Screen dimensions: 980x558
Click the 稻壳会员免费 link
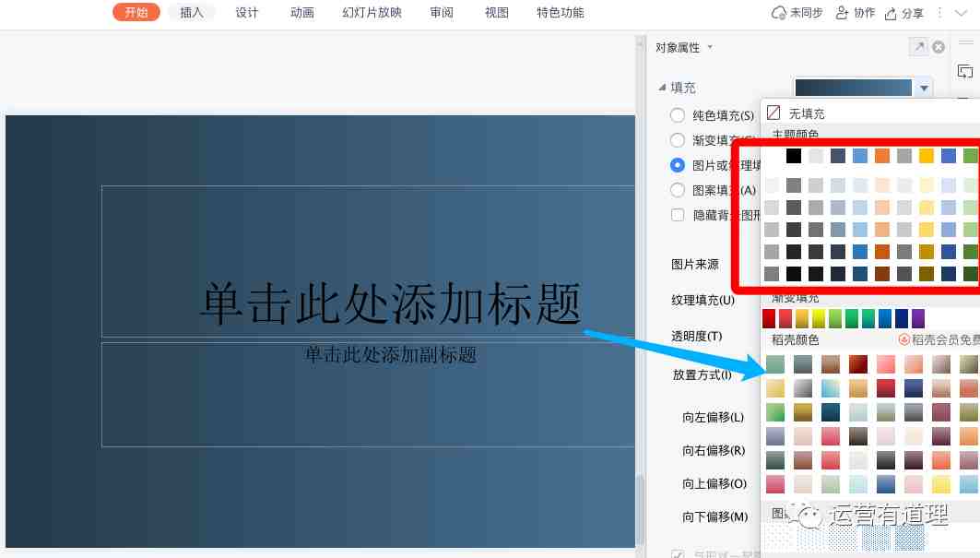(939, 339)
